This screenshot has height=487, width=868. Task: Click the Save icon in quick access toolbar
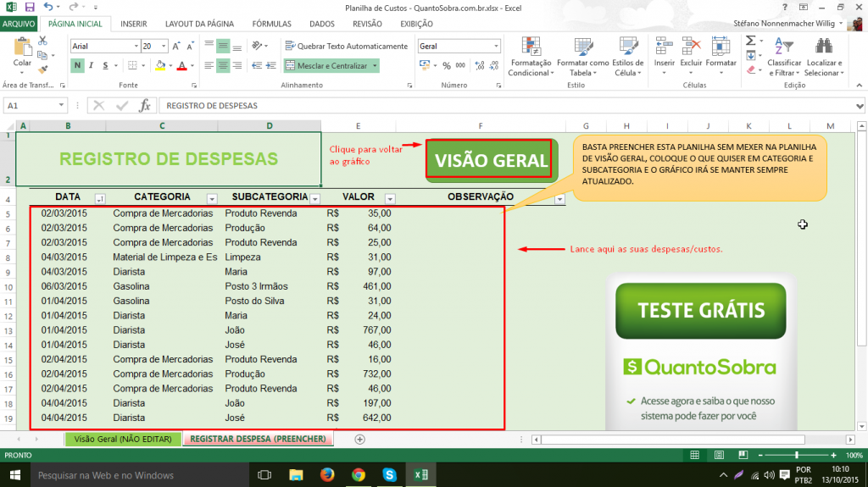30,7
